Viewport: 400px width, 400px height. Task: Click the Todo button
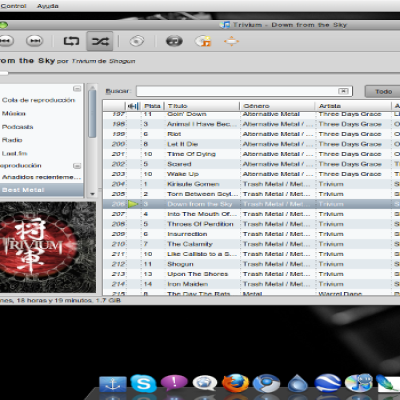[383, 91]
